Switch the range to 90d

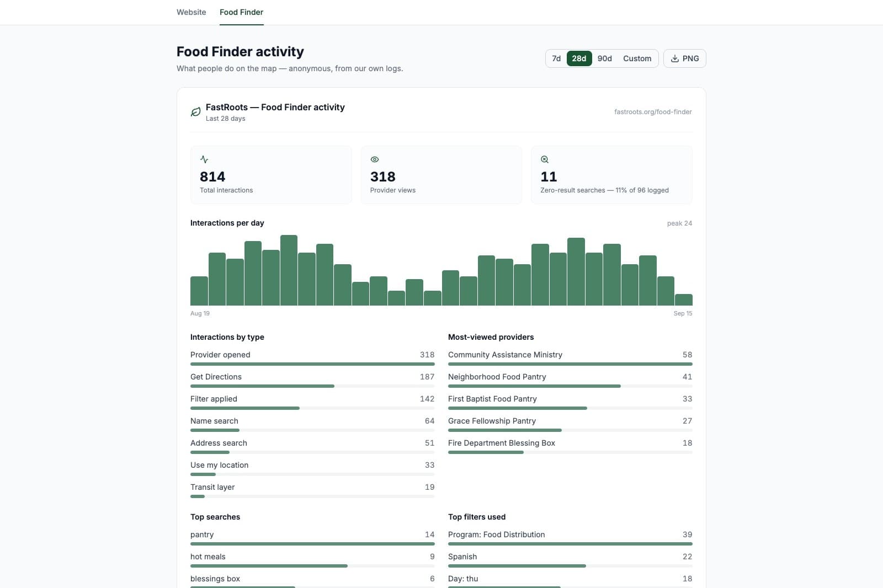point(605,58)
